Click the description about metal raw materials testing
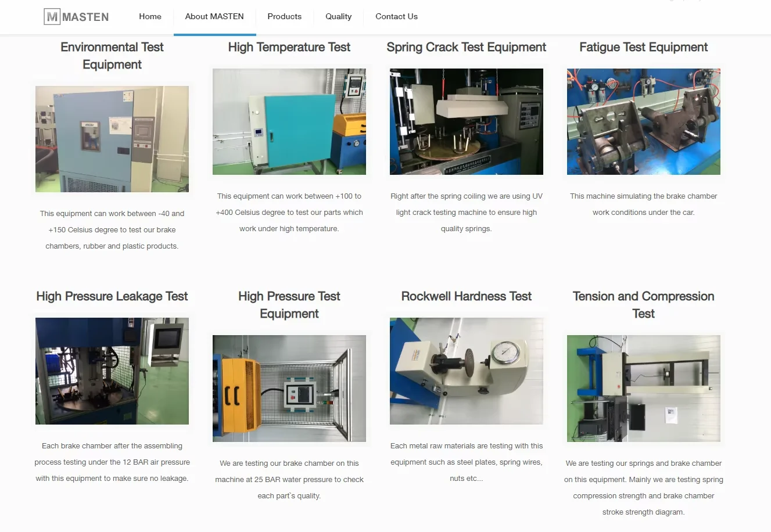771x532 pixels. pyautogui.click(x=467, y=462)
